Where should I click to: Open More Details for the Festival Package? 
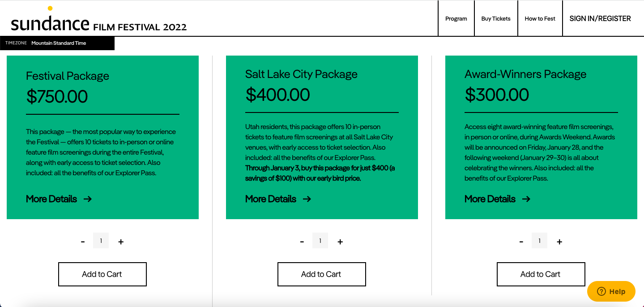click(51, 199)
